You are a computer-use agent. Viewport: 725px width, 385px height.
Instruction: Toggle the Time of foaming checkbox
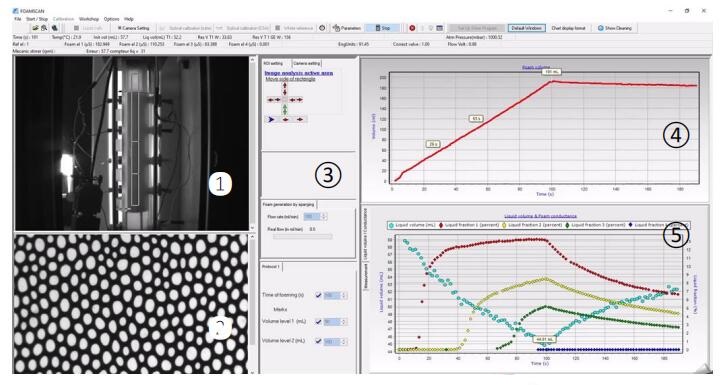[318, 295]
